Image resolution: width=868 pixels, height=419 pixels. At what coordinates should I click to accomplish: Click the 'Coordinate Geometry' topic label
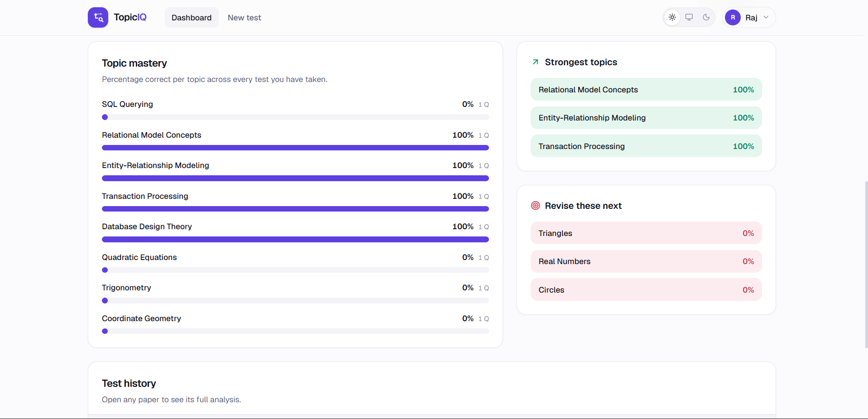tap(141, 318)
